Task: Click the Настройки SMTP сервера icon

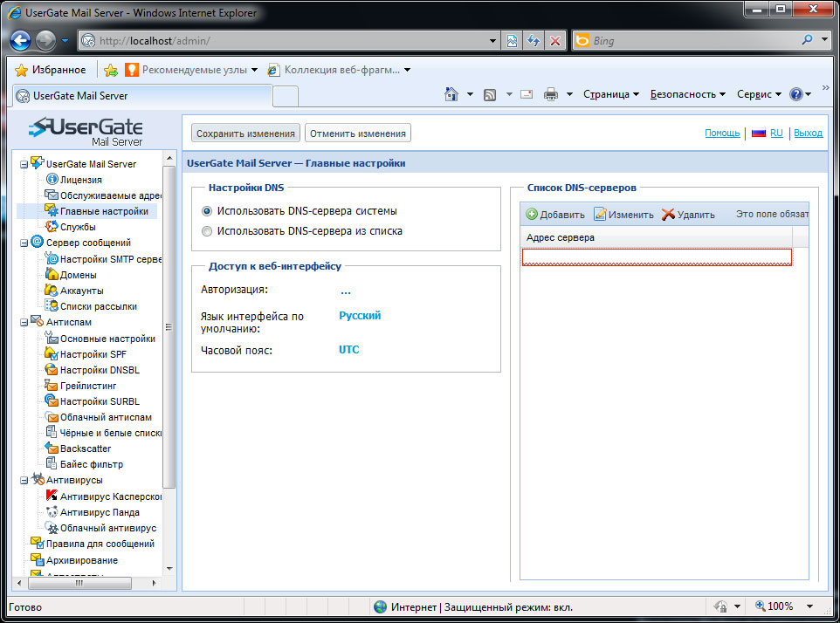Action: pyautogui.click(x=52, y=258)
